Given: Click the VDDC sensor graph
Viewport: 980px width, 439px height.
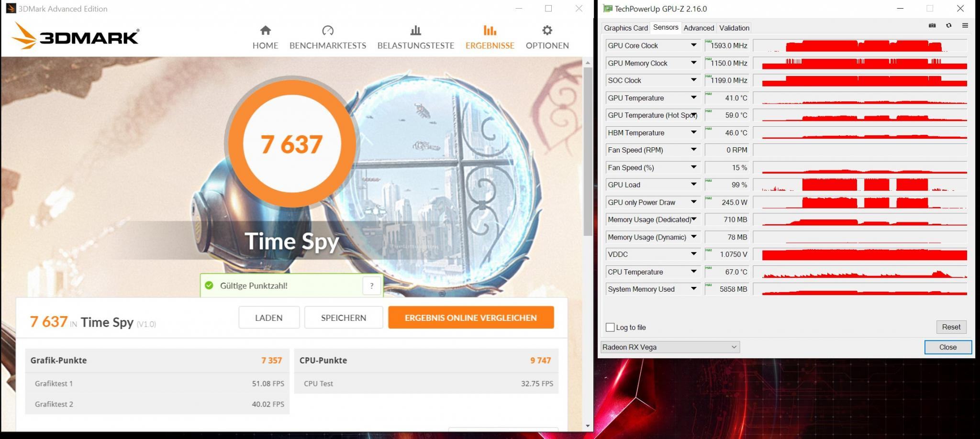Looking at the screenshot, I should [x=860, y=254].
